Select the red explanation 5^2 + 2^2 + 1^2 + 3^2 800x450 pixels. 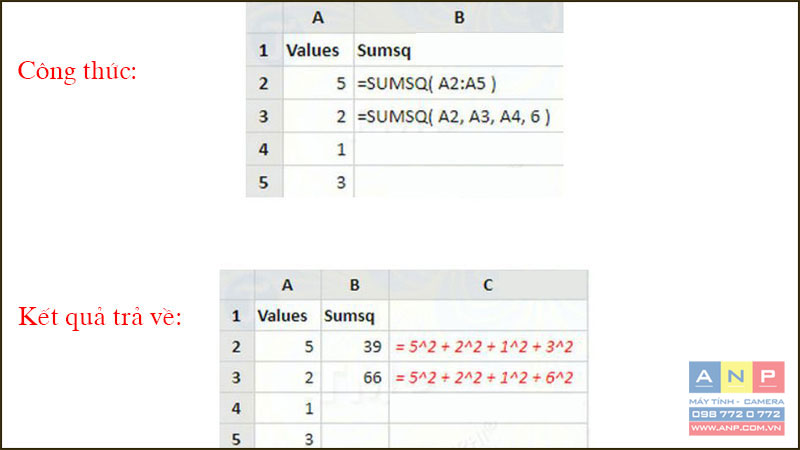487,347
